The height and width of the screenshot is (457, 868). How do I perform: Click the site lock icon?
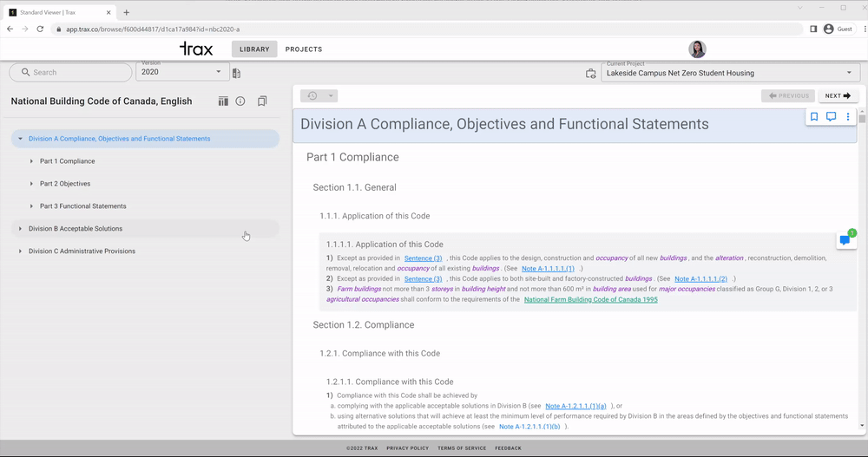59,29
